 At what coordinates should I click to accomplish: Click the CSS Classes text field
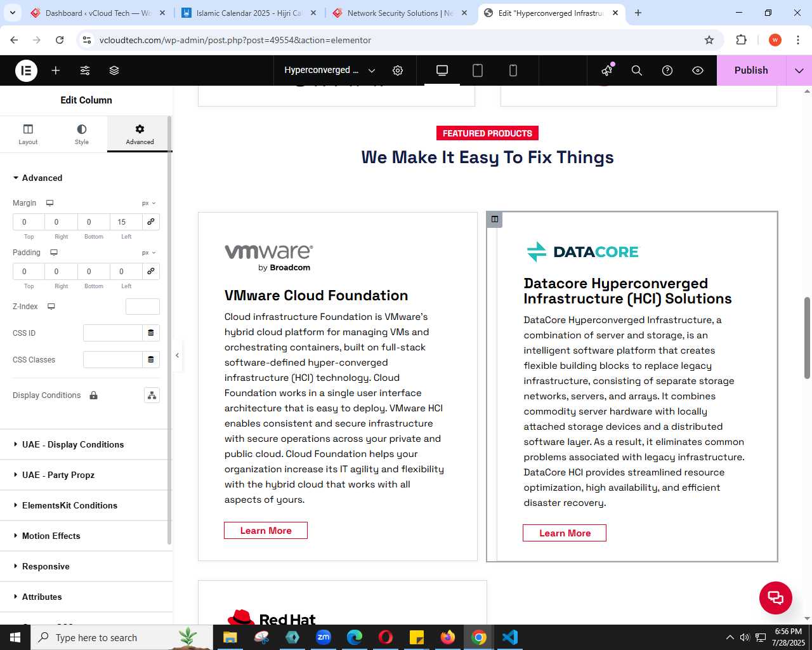(x=113, y=360)
